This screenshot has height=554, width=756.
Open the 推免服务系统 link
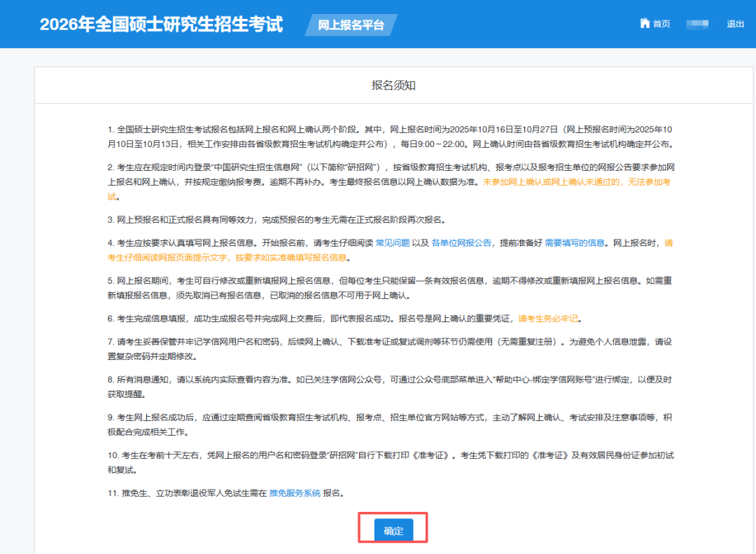click(x=295, y=493)
